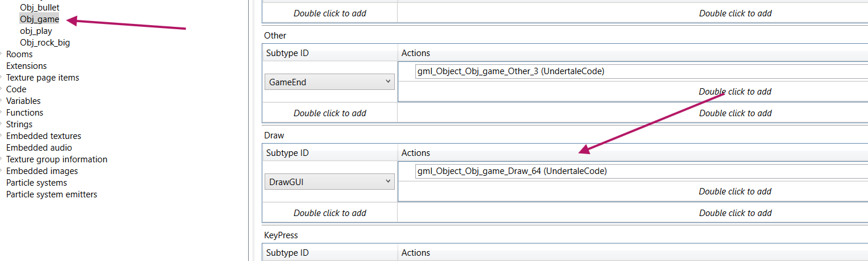
Task: Click the Functions tree item
Action: tap(25, 113)
